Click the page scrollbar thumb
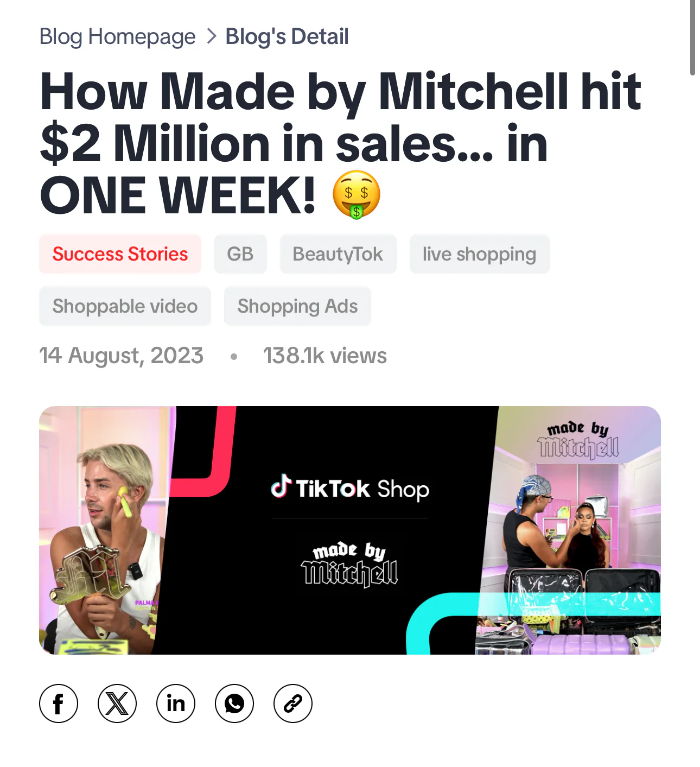 [x=692, y=37]
